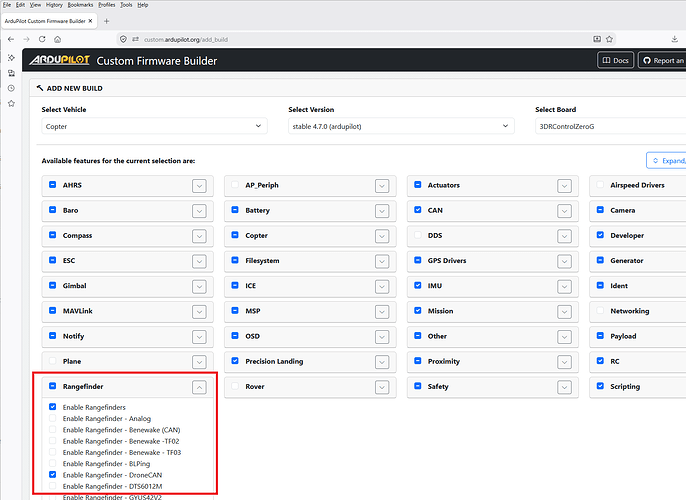686x500 pixels.
Task: Toggle the Mission category checkbox
Action: pos(418,310)
